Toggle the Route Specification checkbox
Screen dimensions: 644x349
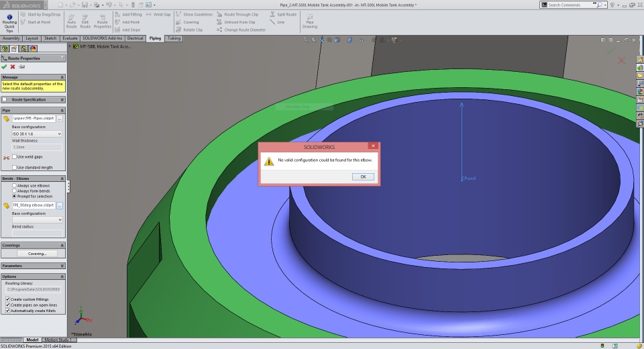(x=5, y=99)
